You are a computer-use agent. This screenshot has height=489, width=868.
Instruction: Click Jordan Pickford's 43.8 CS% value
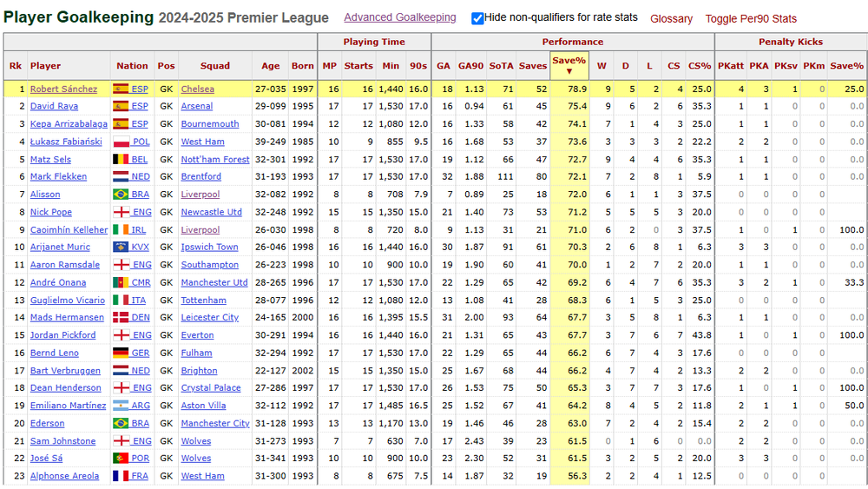tap(701, 335)
